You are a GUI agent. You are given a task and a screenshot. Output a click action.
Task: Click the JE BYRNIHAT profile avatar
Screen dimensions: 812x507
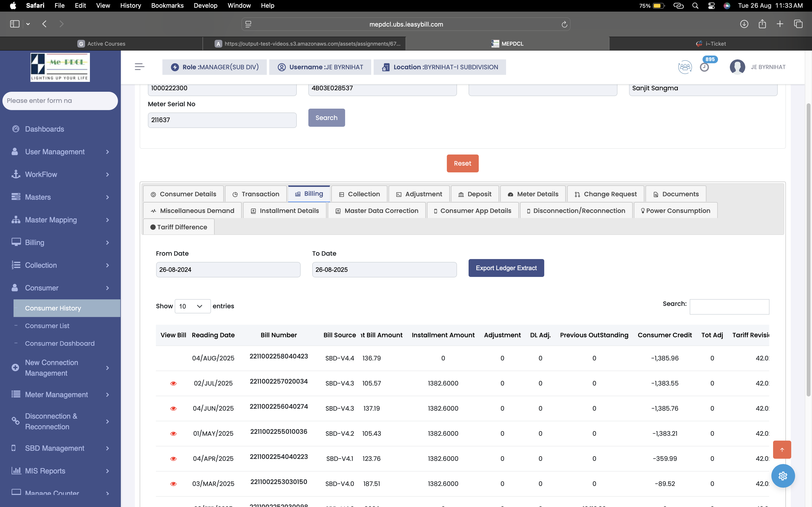(x=737, y=67)
